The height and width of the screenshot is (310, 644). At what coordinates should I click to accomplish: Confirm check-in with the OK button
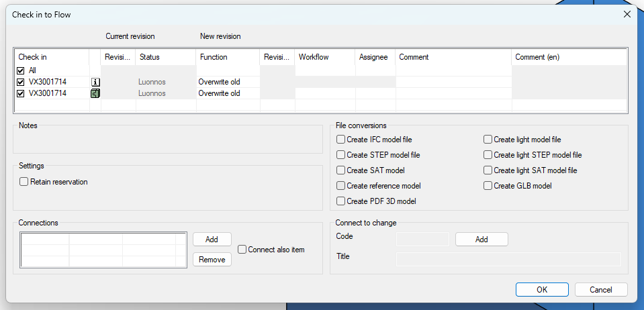(542, 290)
